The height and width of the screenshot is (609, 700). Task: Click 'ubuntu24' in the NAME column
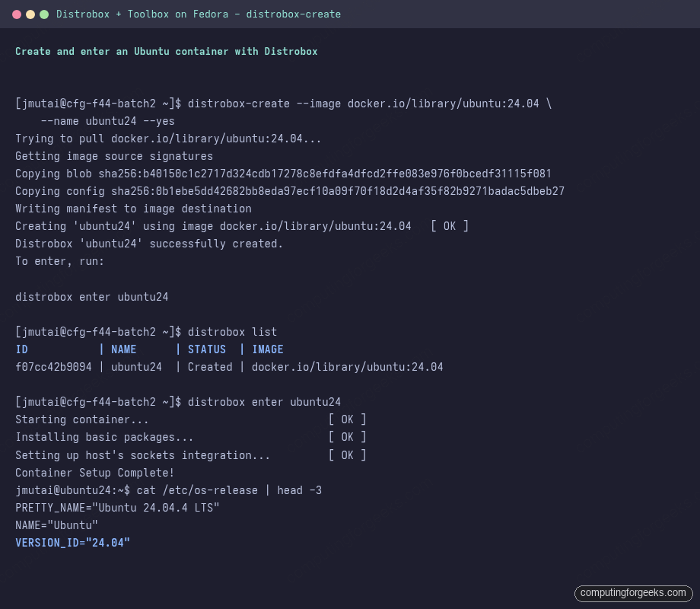coord(136,367)
